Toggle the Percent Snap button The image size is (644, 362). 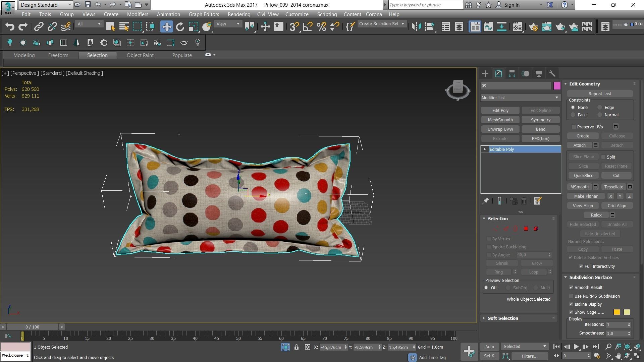point(321,27)
